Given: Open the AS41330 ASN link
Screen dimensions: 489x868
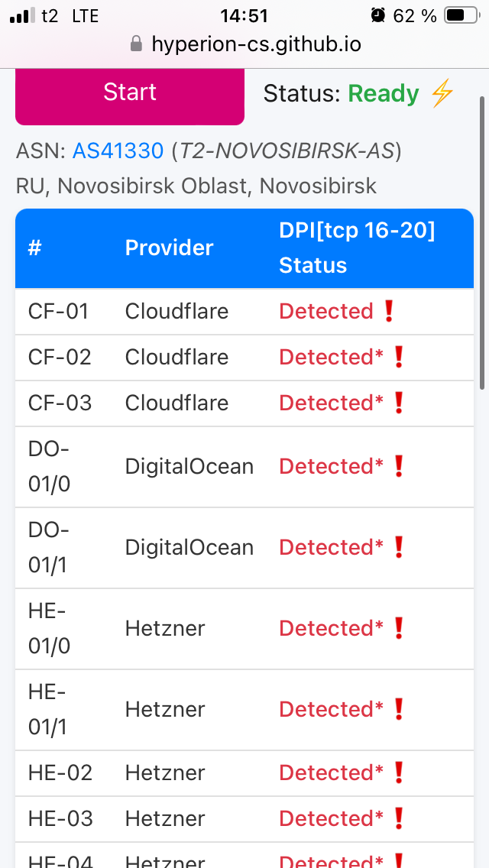Looking at the screenshot, I should pyautogui.click(x=118, y=151).
